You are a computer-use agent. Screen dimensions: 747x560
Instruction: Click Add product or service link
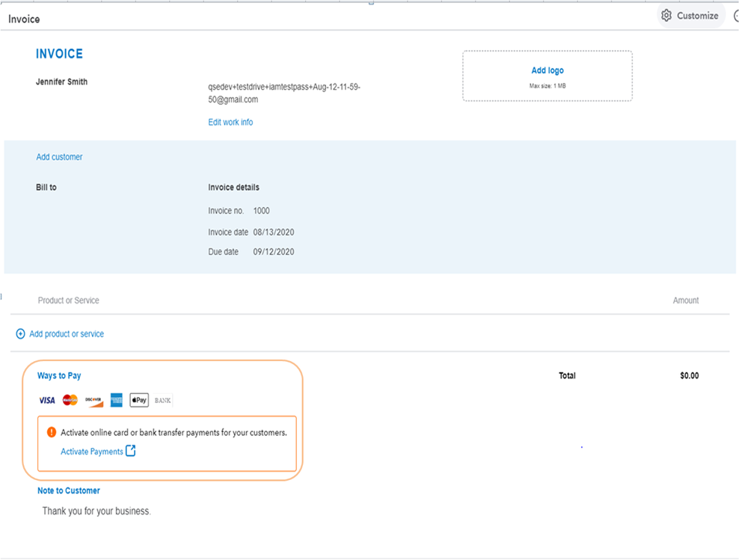67,333
